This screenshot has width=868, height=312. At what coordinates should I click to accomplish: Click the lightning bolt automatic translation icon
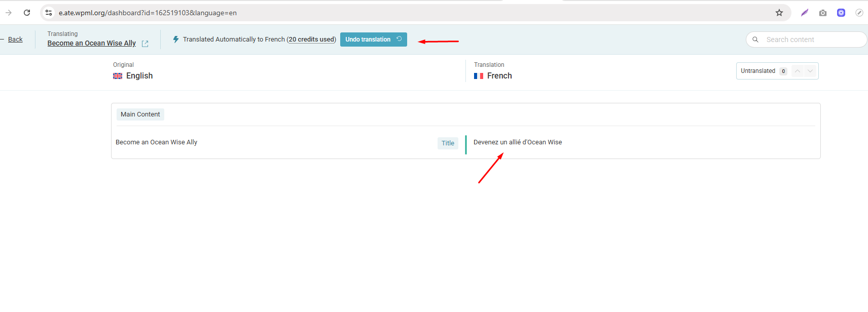tap(176, 39)
